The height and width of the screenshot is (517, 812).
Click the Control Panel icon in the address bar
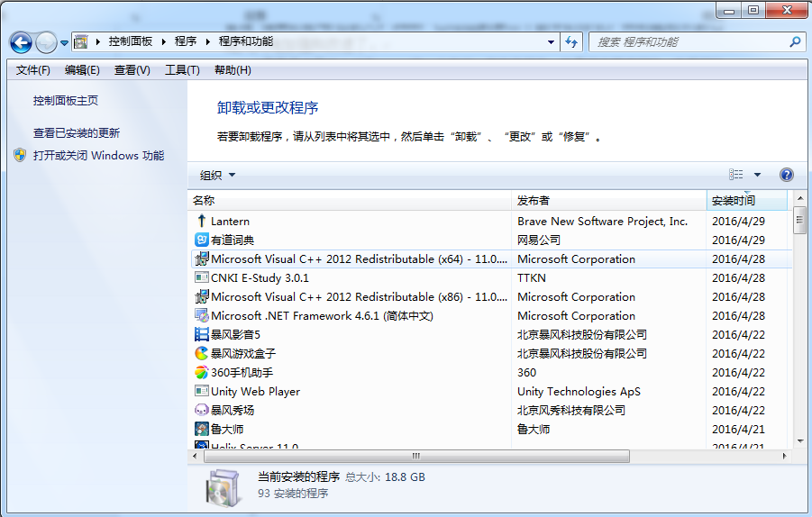coord(81,42)
